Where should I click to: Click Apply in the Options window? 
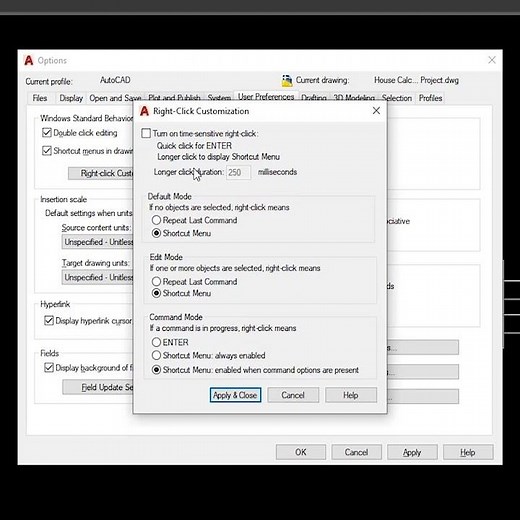tap(412, 452)
